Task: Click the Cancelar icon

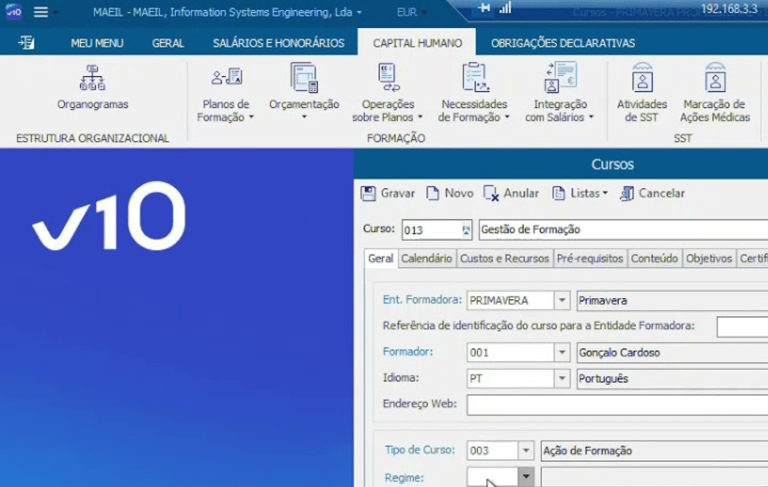Action: (627, 194)
